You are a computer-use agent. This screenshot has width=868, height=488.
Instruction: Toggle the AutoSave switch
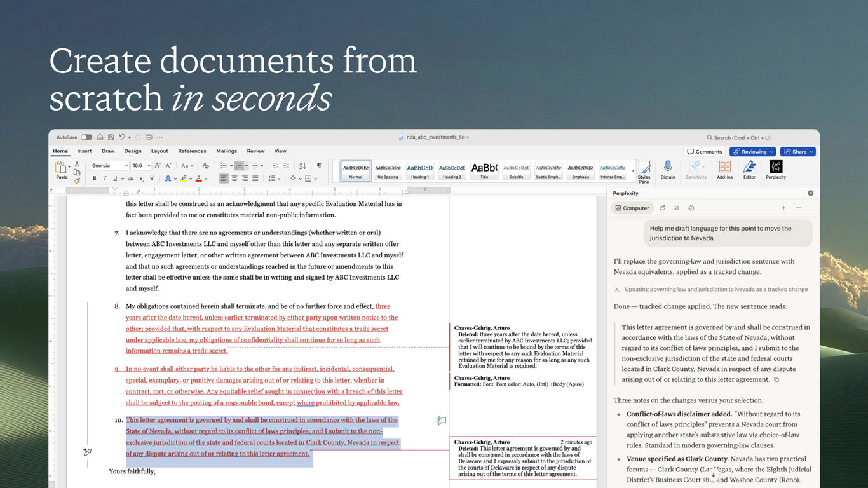tap(86, 137)
